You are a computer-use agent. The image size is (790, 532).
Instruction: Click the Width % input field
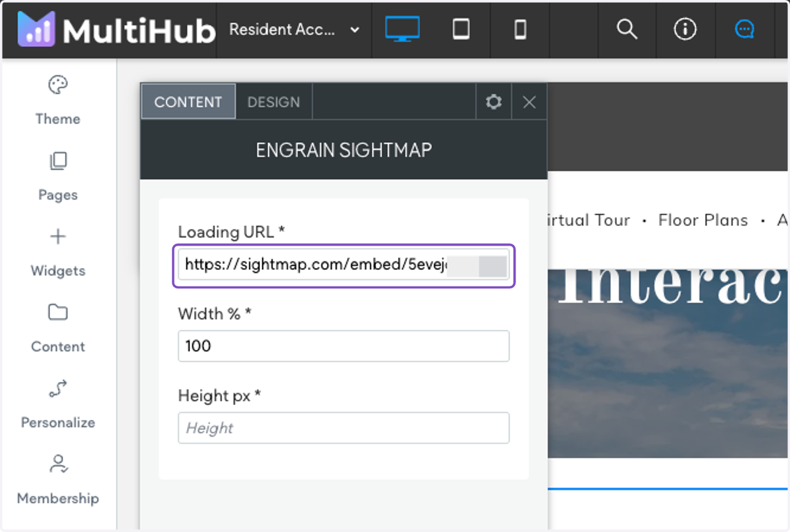[x=344, y=346]
